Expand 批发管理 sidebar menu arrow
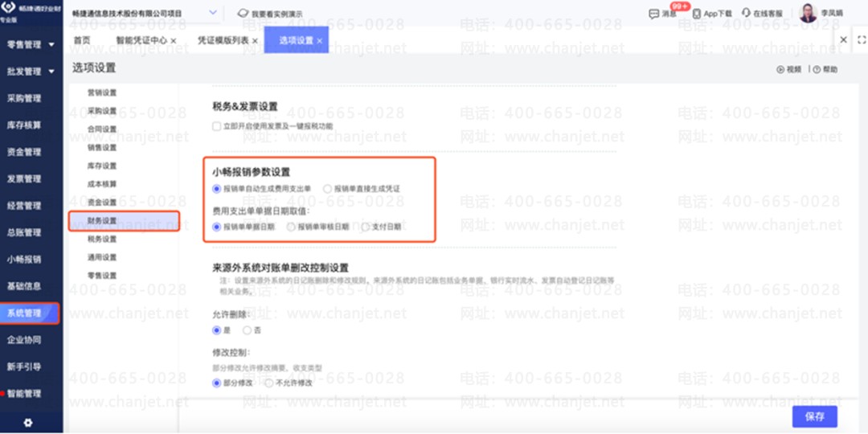 click(x=51, y=72)
